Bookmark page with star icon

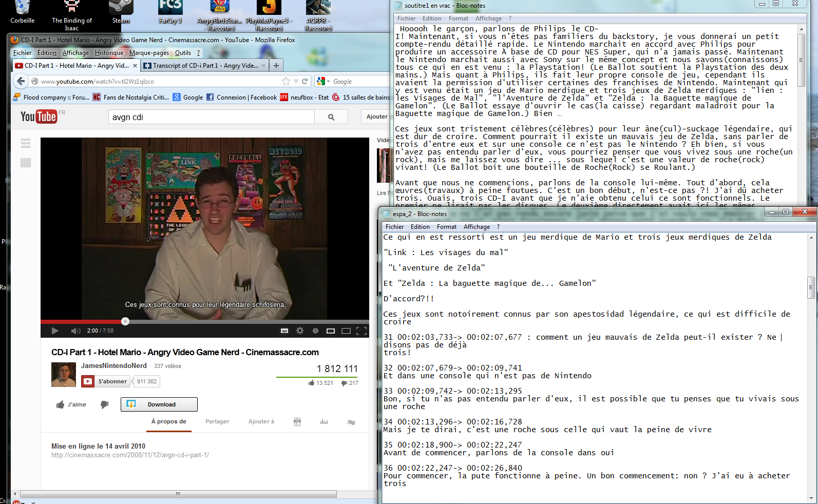286,81
